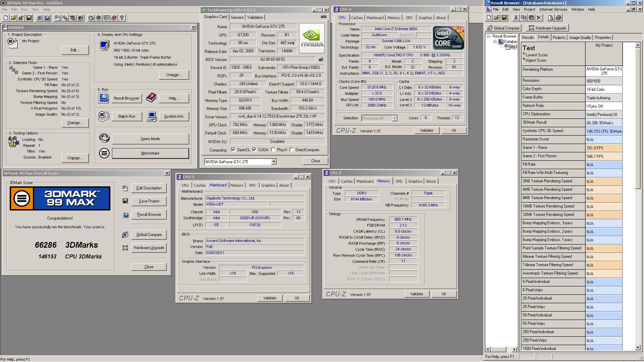The height and width of the screenshot is (362, 644).
Task: Click Selected Tests checkmarks icon in 3DMark toolbar
Action: pos(65,18)
